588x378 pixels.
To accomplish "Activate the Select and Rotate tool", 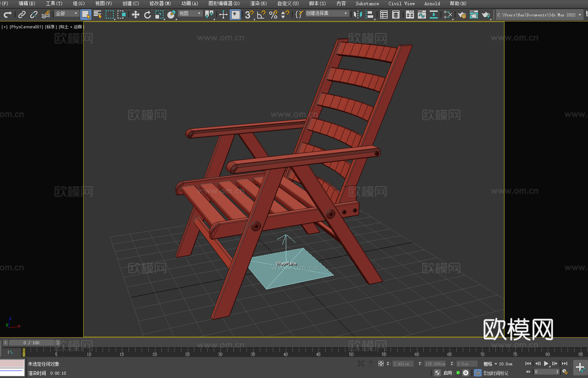I will pyautogui.click(x=148, y=14).
